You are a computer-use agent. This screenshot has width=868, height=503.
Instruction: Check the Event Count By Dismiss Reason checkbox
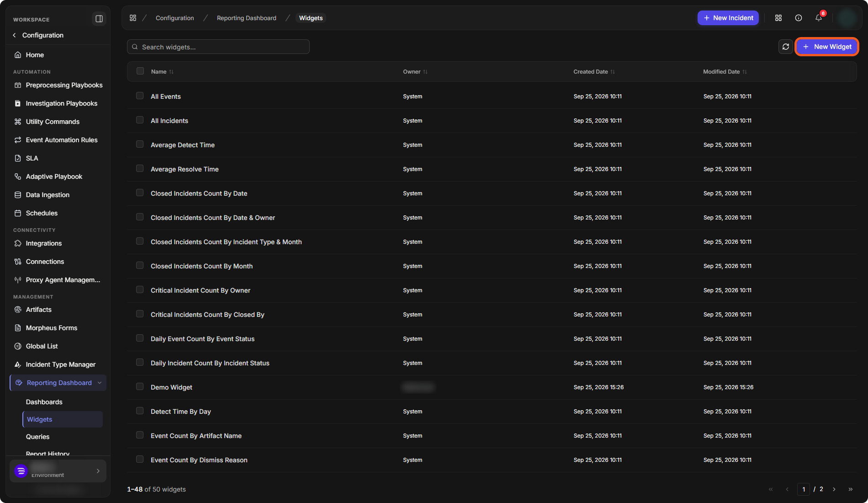[x=140, y=459]
